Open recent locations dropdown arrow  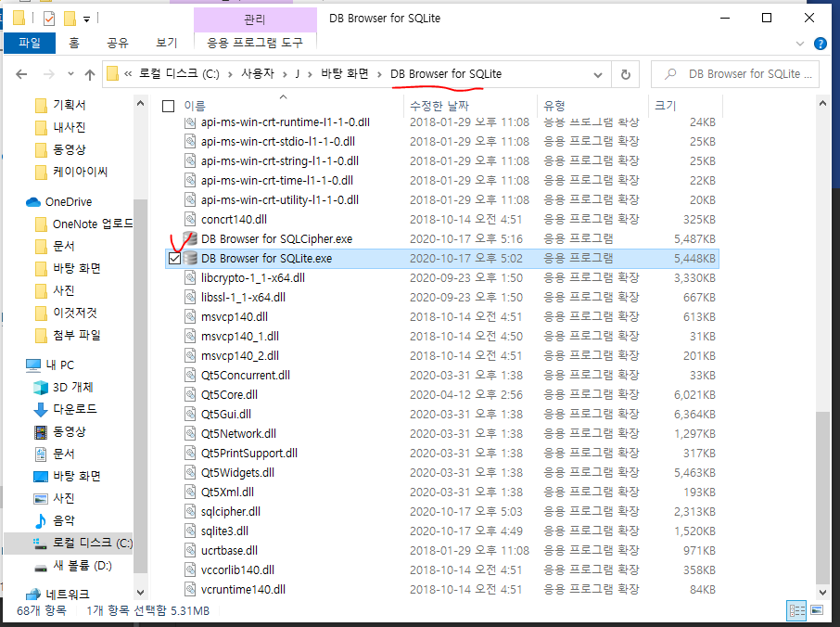(70, 74)
